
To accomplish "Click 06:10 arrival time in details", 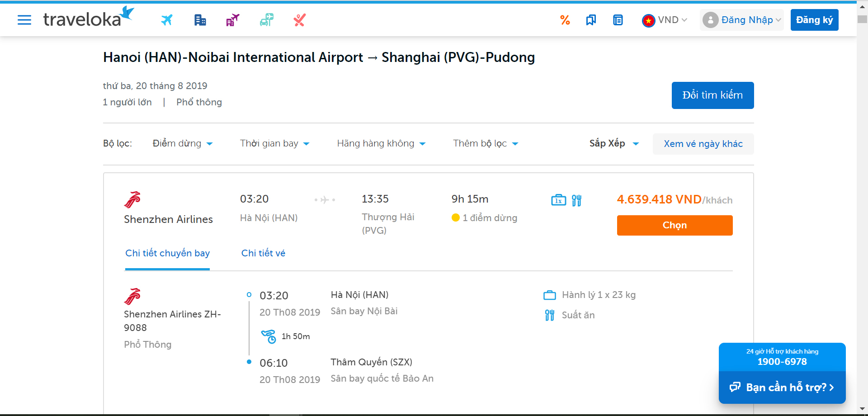I will pos(274,363).
